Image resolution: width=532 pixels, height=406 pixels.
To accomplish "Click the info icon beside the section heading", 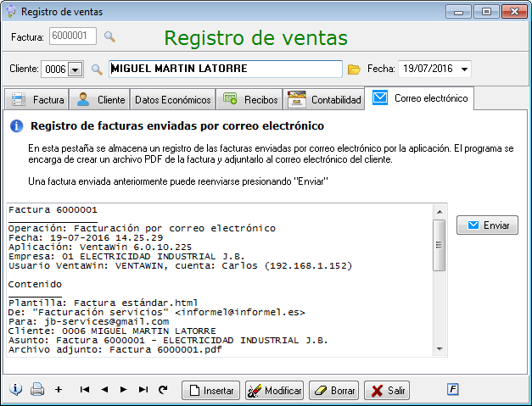I will pyautogui.click(x=17, y=126).
